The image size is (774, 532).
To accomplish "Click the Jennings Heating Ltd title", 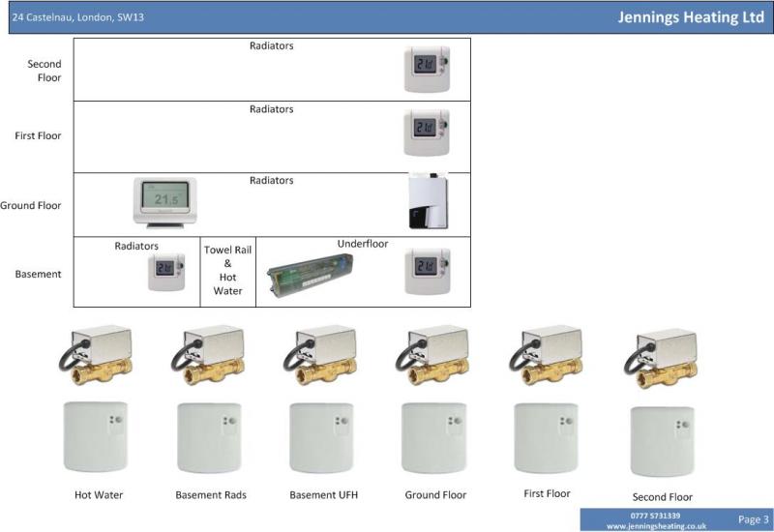I will click(x=692, y=17).
